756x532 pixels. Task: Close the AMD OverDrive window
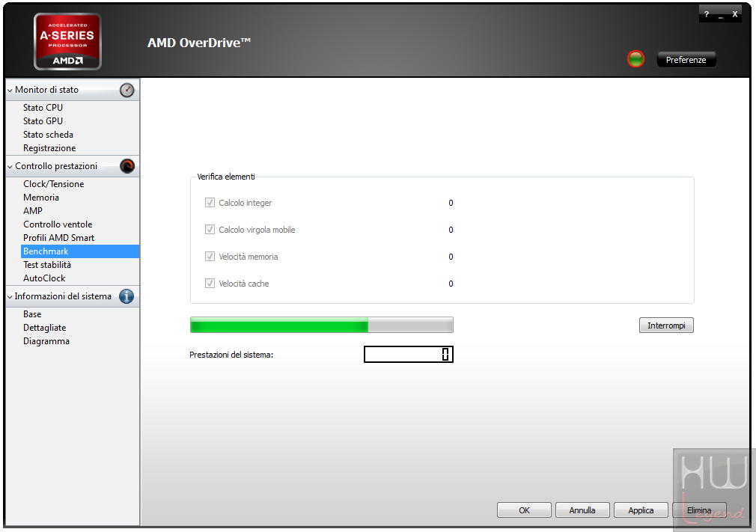pyautogui.click(x=735, y=14)
